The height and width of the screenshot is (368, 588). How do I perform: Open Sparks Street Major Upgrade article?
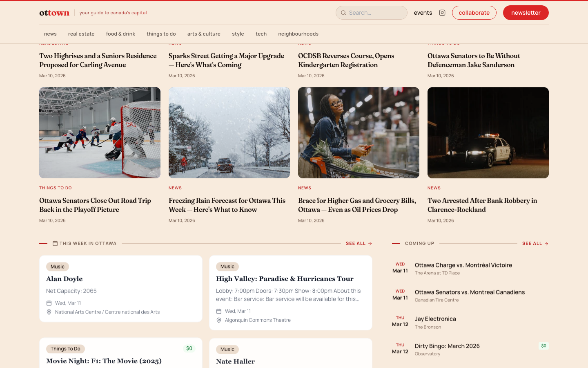tap(226, 60)
